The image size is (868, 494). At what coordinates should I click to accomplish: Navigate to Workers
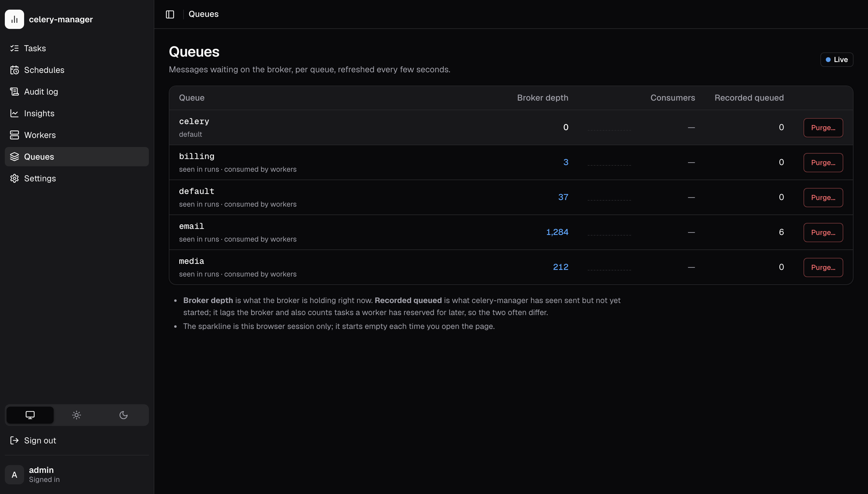pyautogui.click(x=77, y=135)
